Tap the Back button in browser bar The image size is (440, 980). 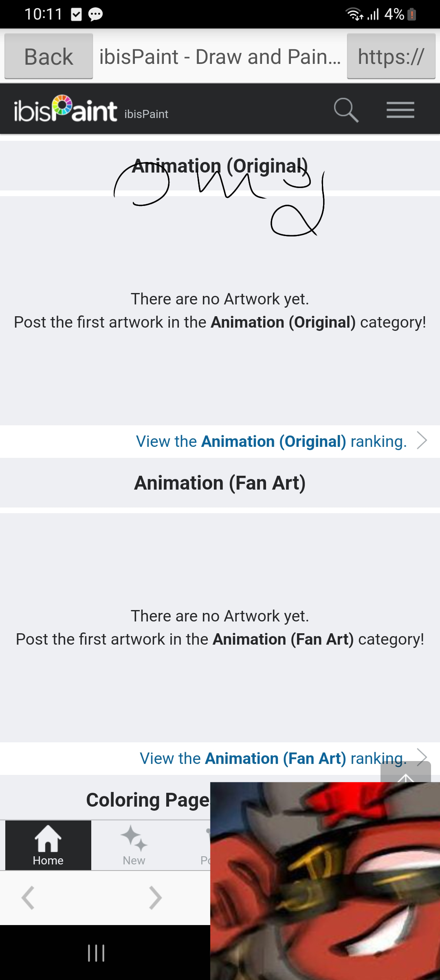click(x=48, y=57)
